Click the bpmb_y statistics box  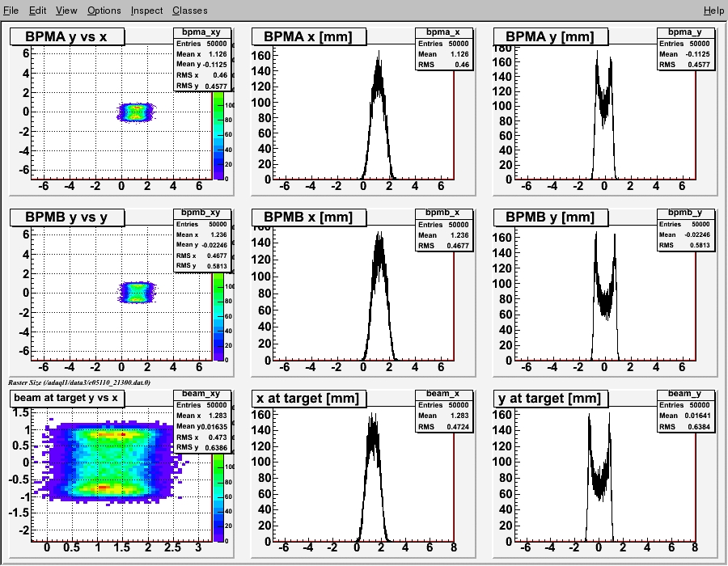pyautogui.click(x=686, y=230)
